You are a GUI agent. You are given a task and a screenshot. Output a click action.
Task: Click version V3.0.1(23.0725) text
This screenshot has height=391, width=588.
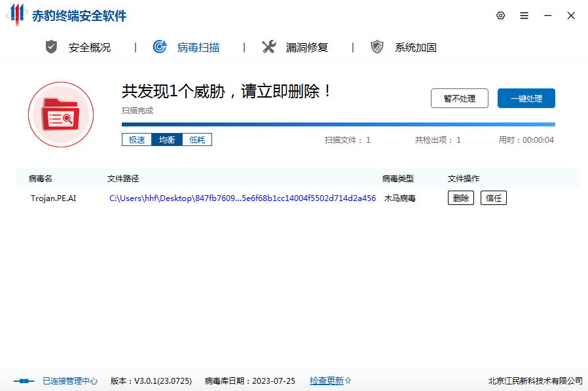tap(151, 381)
